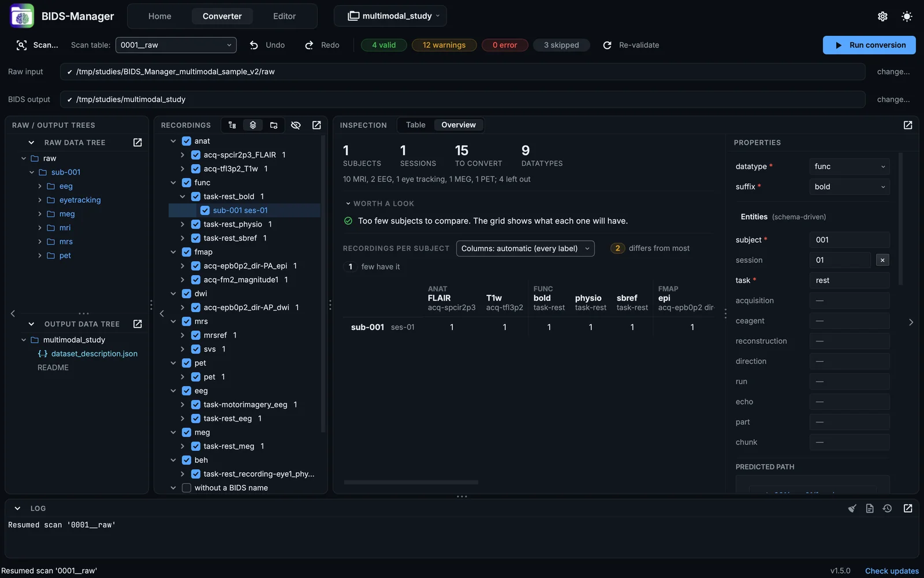
Task: Pop out the Recordings panel
Action: tap(316, 125)
